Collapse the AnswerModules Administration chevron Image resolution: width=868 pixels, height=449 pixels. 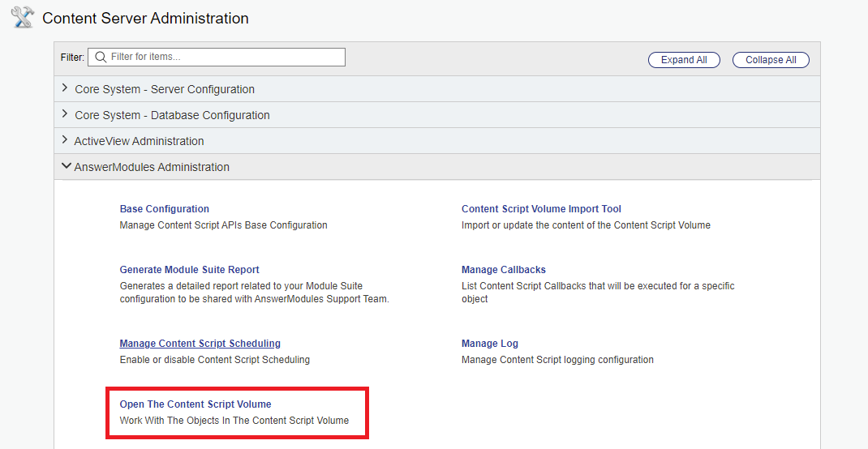66,166
